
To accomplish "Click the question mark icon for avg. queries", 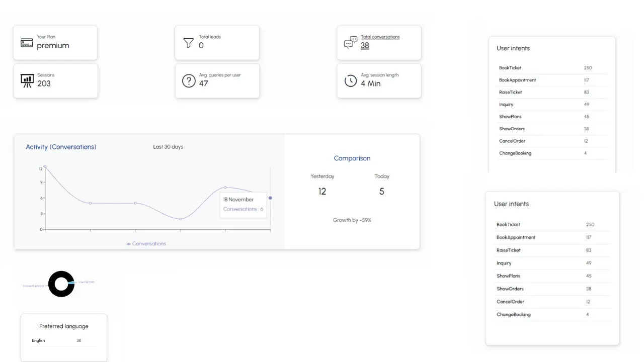I will pyautogui.click(x=189, y=80).
